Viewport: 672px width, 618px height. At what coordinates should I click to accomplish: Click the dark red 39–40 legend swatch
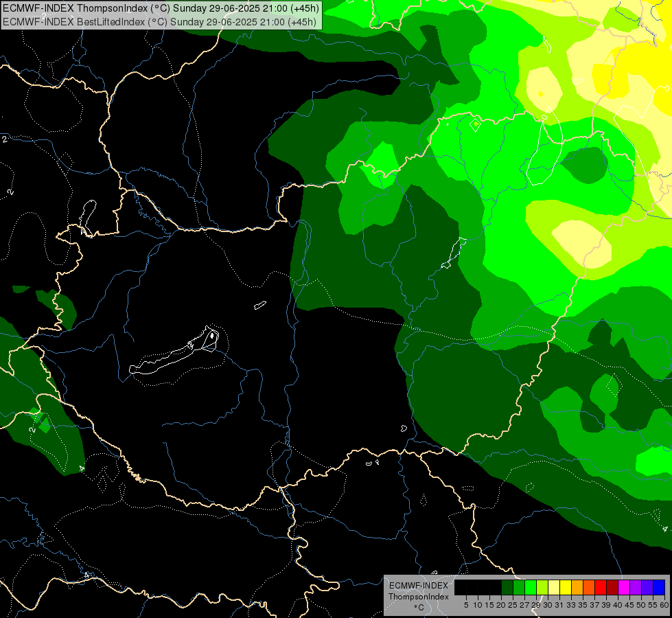point(612,587)
